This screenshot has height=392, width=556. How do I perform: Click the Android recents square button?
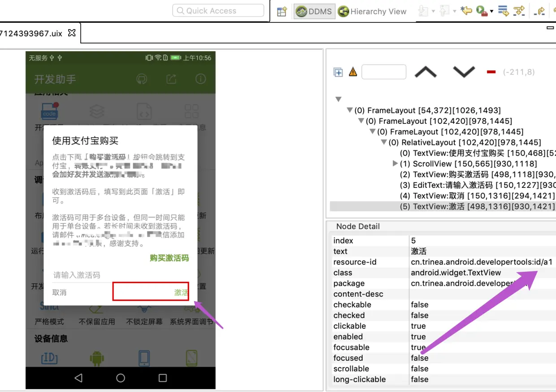click(x=163, y=378)
